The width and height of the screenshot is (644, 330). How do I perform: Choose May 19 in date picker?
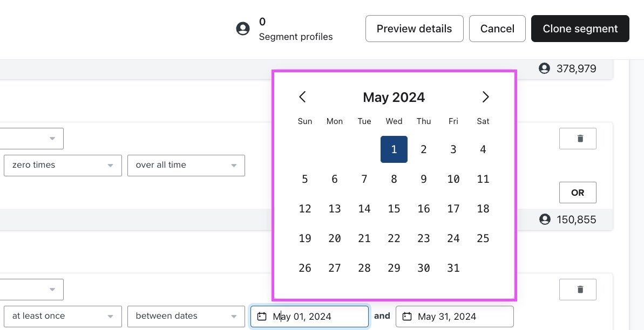click(x=305, y=238)
